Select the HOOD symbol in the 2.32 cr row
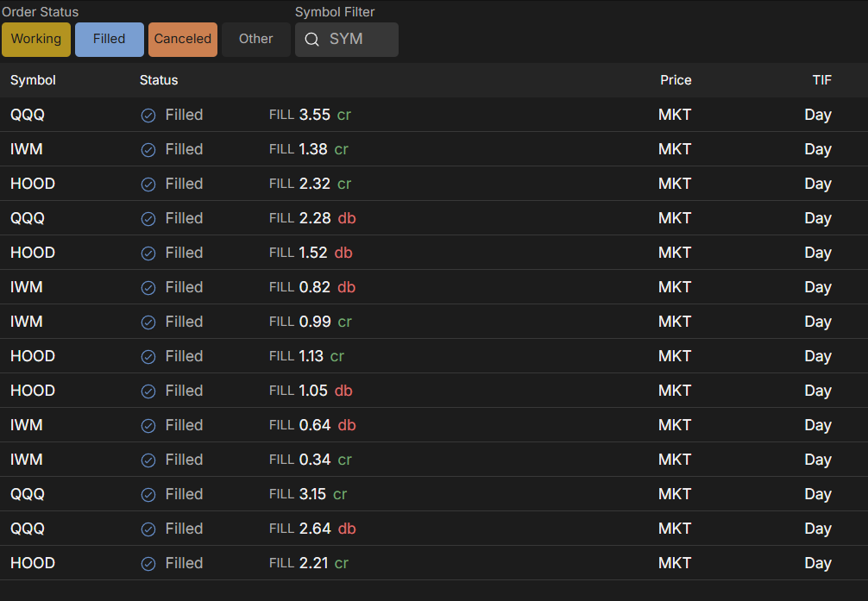868x601 pixels. (x=33, y=184)
